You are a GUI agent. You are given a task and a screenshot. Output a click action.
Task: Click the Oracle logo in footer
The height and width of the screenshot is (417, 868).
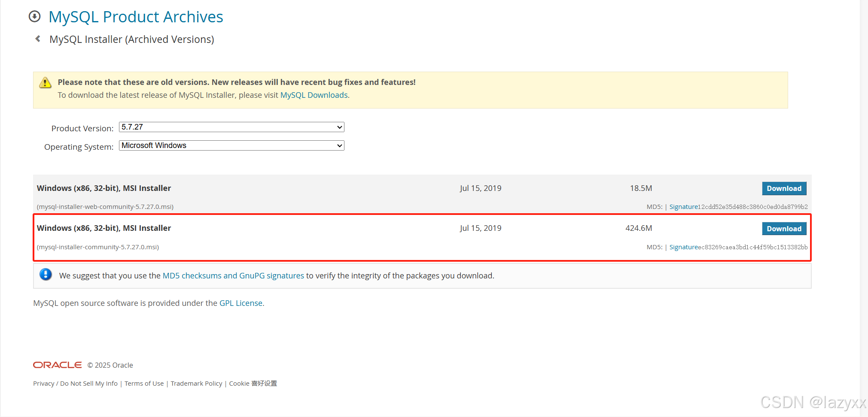click(x=57, y=365)
